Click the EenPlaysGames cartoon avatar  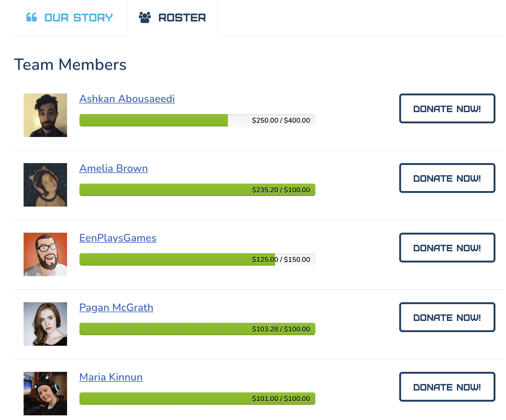pos(45,254)
